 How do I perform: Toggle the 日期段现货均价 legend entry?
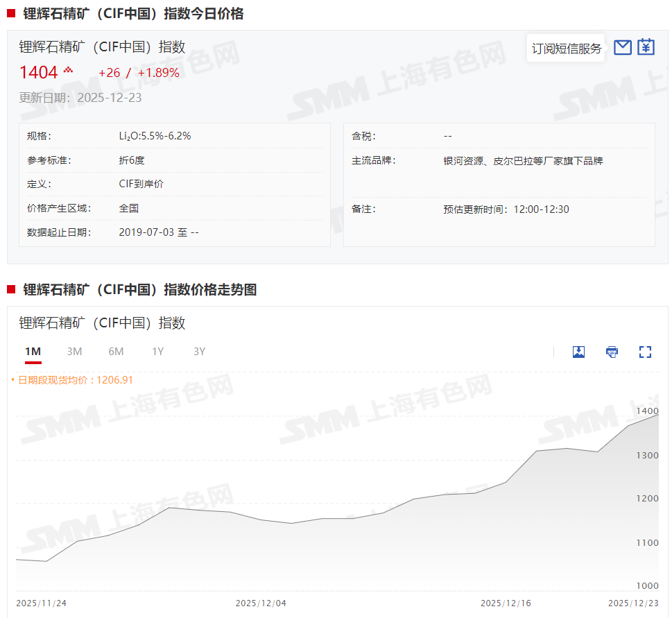(x=71, y=380)
